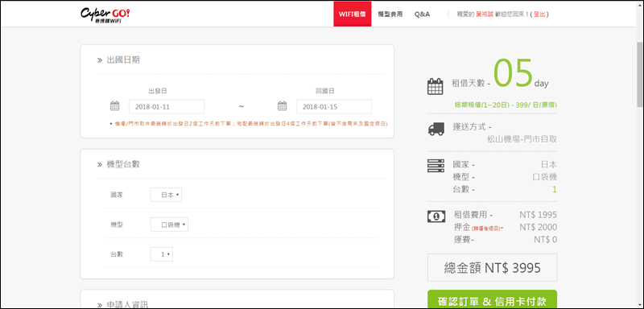Click the 運送方式 label
This screenshot has height=309, width=644.
[473, 127]
